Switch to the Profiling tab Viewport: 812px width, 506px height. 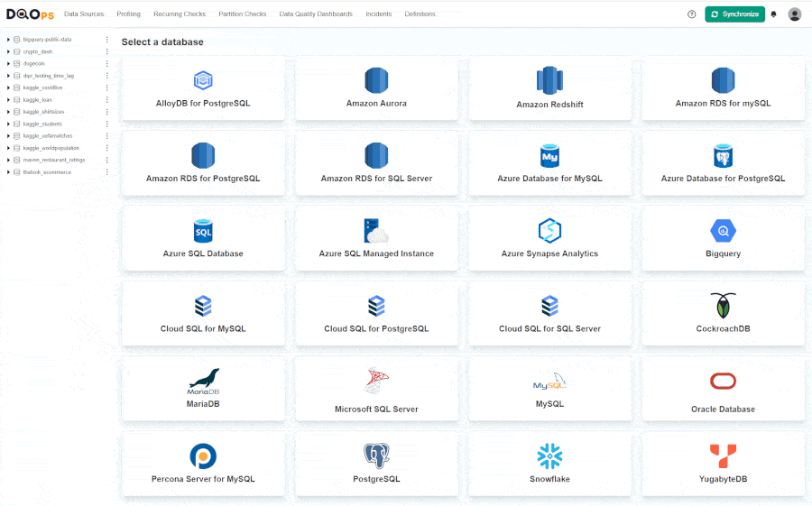tap(128, 14)
